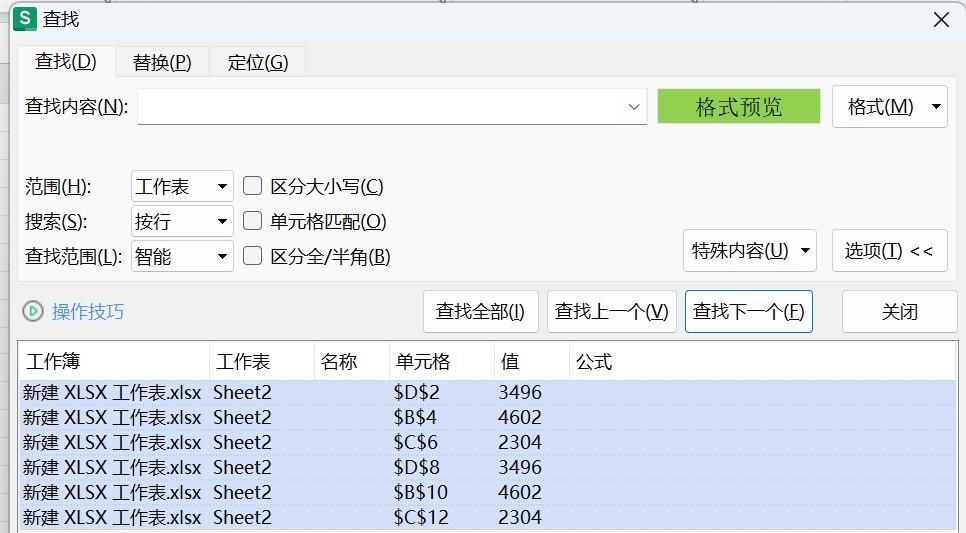Click the 公式 column header
The width and height of the screenshot is (966, 533).
point(763,361)
